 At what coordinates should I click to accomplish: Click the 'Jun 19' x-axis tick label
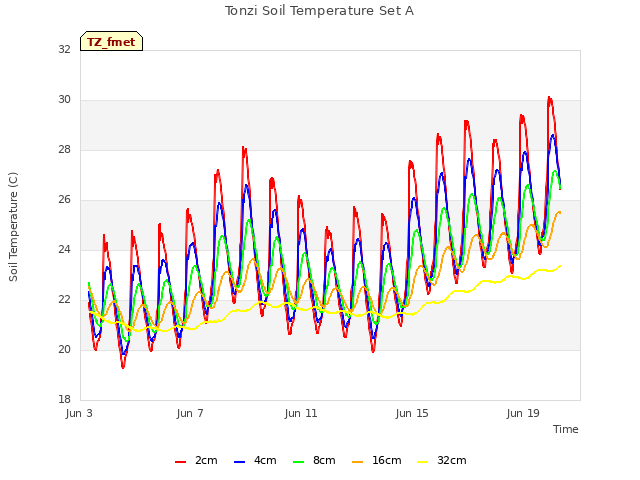(x=523, y=413)
